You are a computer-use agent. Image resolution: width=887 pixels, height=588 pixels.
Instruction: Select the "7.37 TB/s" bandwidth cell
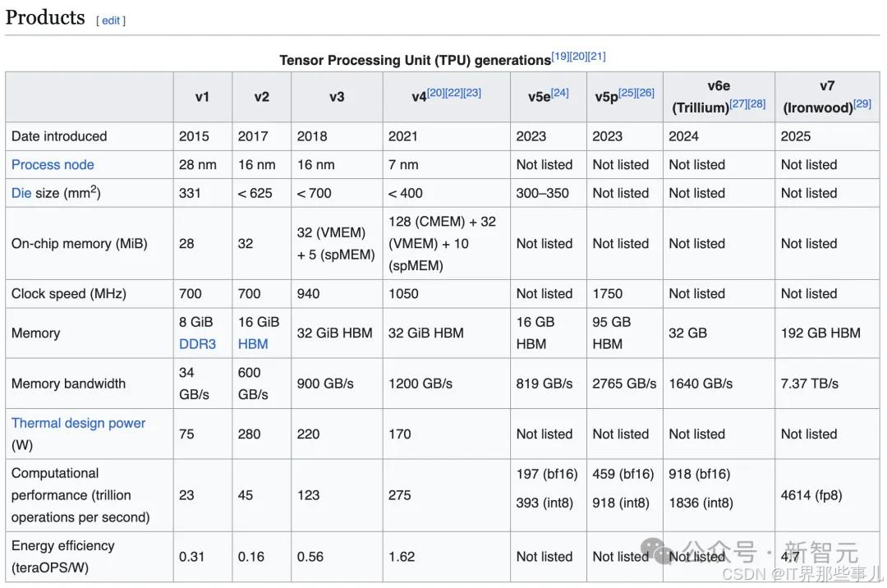point(827,384)
